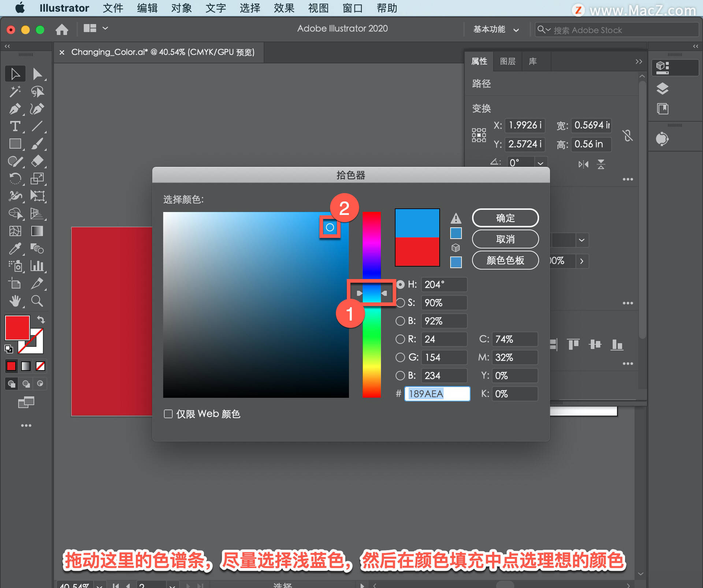Select the Zoom tool

(37, 301)
